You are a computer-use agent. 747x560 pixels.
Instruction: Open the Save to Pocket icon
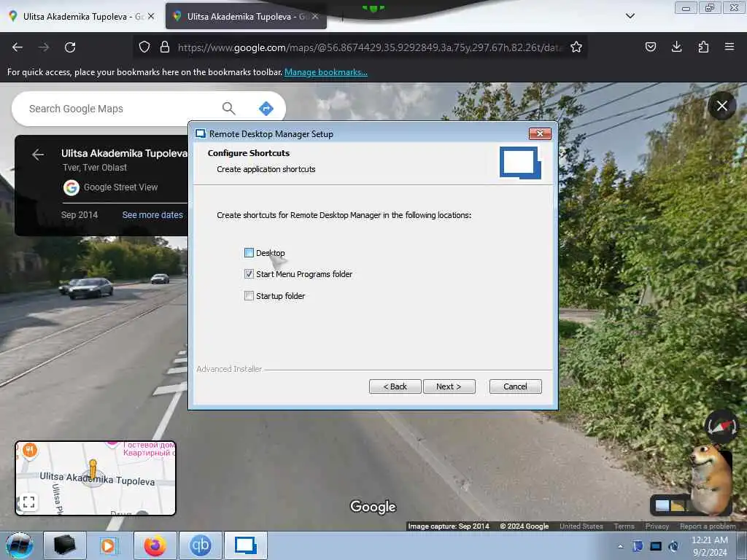[x=650, y=47]
